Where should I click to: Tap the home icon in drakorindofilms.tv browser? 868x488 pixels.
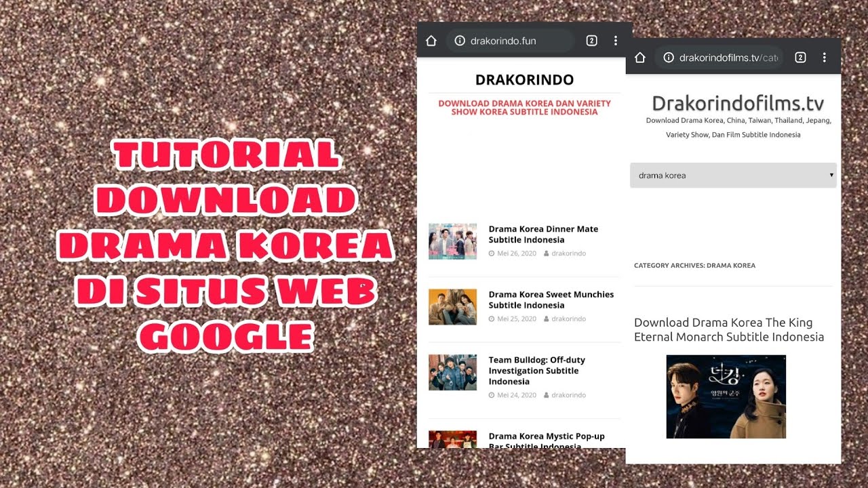pos(639,58)
